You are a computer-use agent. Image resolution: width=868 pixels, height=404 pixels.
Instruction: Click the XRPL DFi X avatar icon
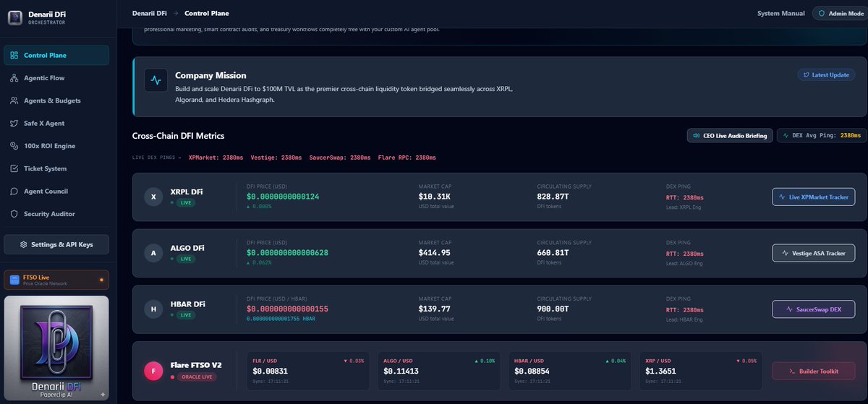(153, 197)
